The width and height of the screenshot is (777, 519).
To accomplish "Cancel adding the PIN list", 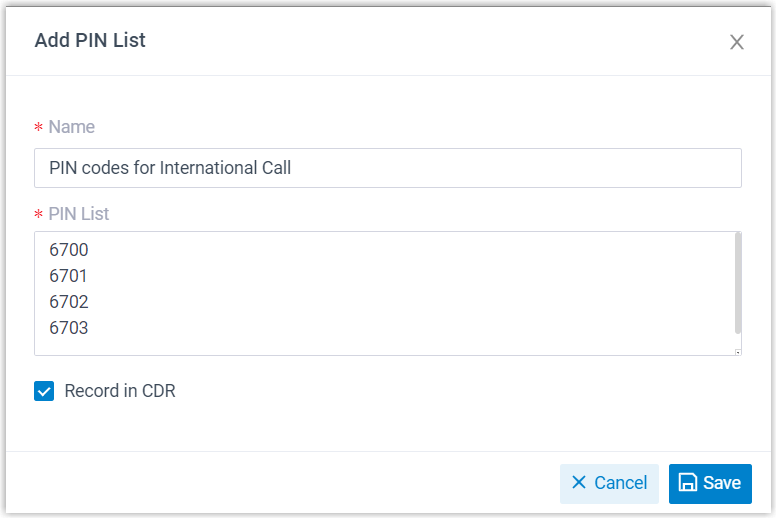I will click(610, 483).
